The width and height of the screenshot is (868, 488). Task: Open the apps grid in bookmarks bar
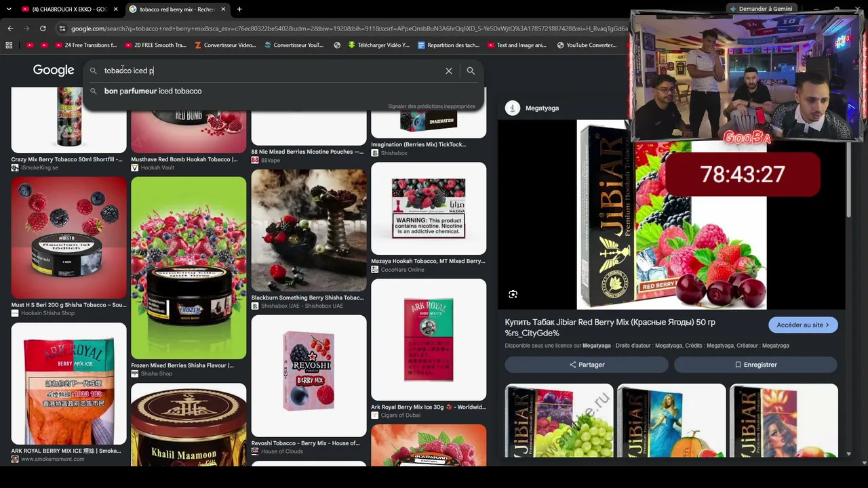9,45
